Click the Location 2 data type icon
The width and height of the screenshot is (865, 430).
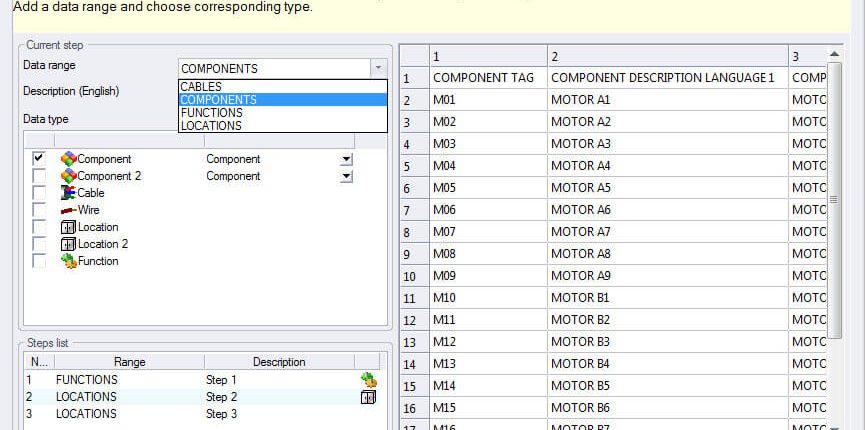[x=68, y=244]
